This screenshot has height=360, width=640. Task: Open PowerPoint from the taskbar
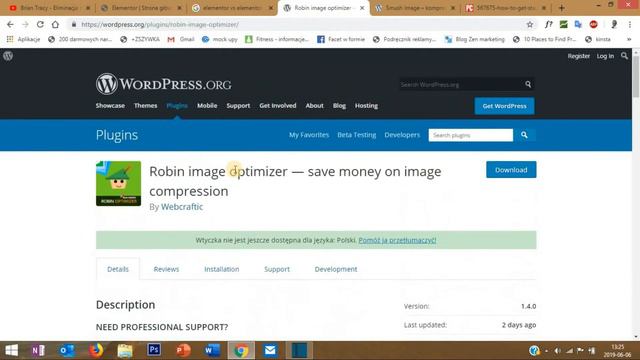point(183,350)
